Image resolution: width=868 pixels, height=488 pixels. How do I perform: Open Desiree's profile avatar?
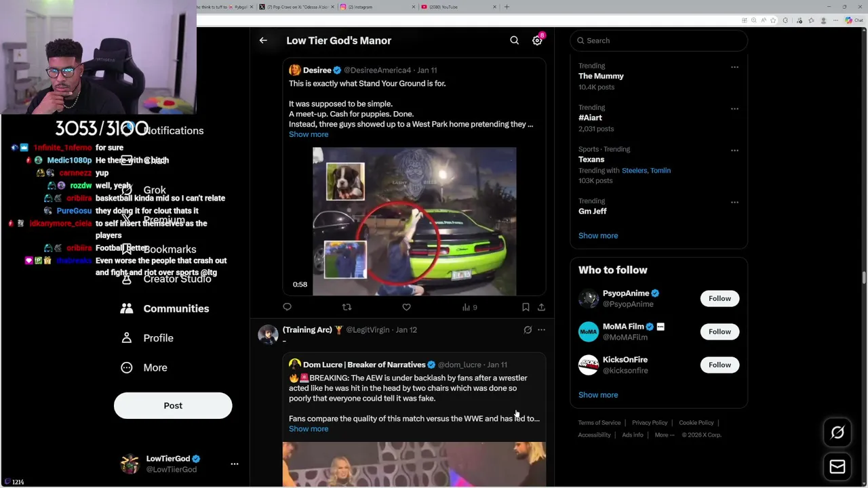click(294, 70)
